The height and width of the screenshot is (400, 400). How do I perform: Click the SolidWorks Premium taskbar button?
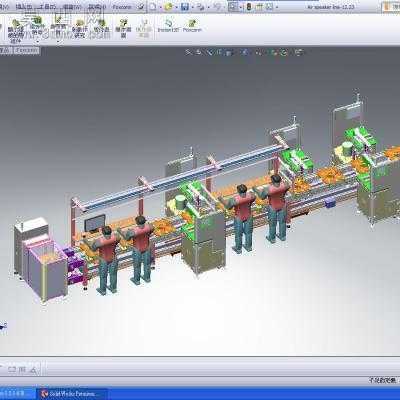(x=72, y=394)
